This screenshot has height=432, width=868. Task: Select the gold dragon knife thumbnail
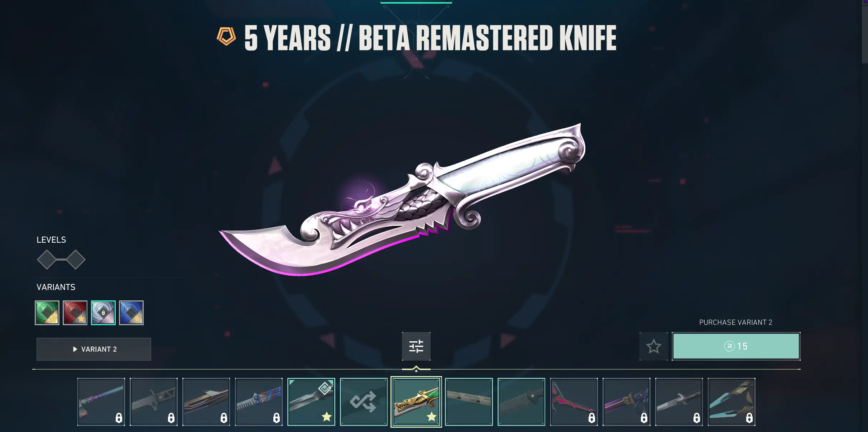416,402
